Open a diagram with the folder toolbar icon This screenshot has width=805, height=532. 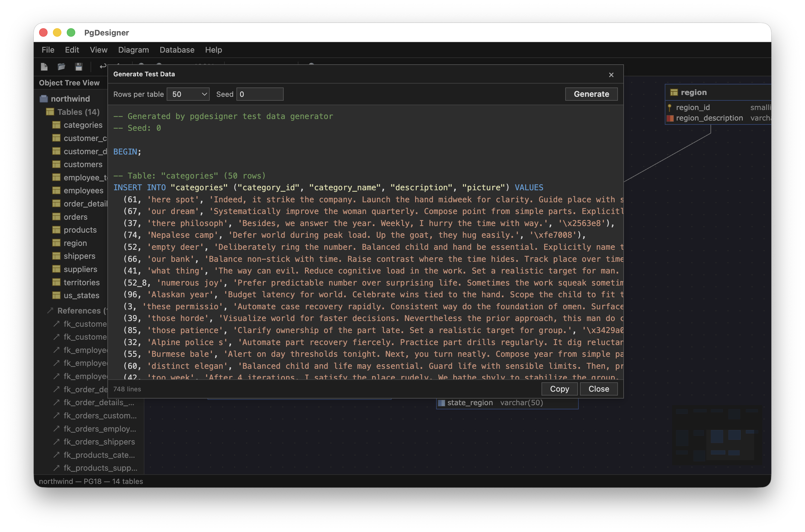61,66
